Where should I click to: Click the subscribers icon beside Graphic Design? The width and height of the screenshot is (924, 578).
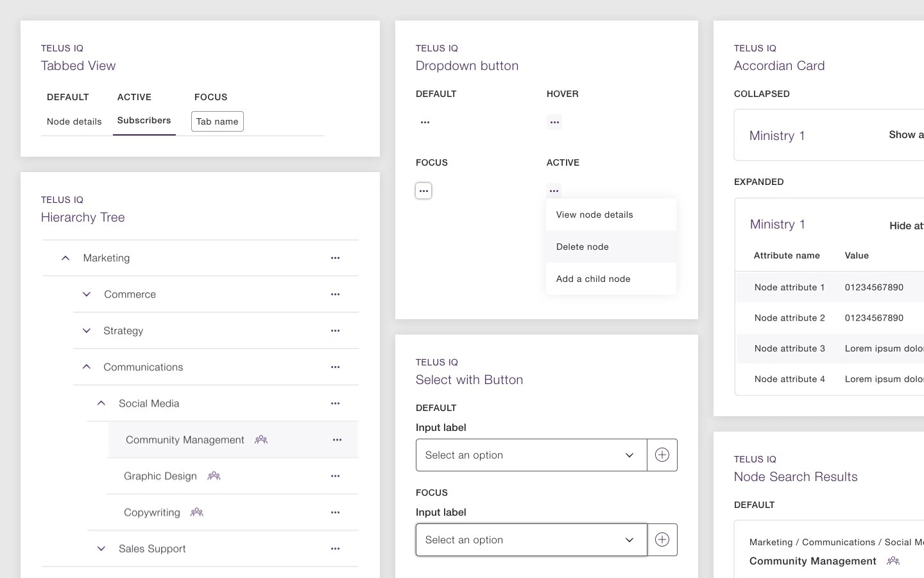click(214, 476)
